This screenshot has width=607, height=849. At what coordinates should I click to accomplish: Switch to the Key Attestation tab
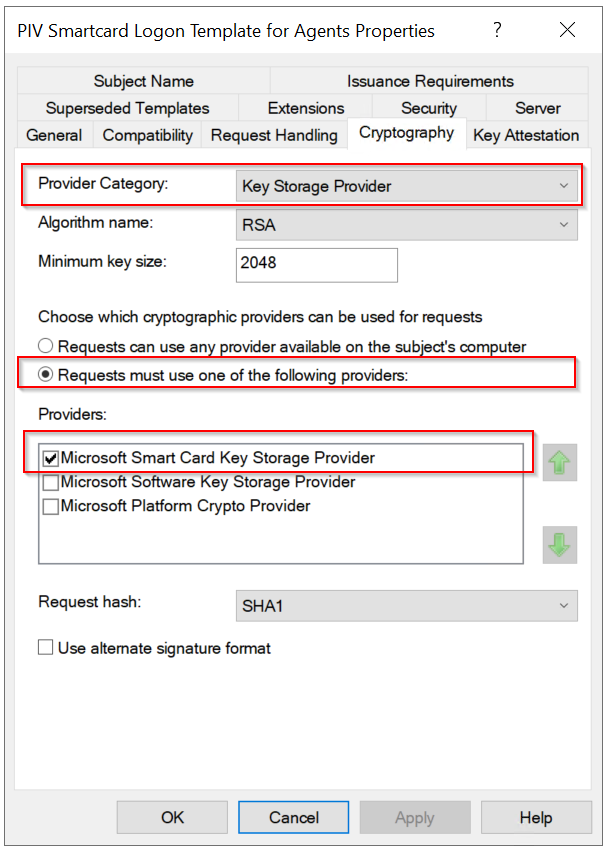526,135
